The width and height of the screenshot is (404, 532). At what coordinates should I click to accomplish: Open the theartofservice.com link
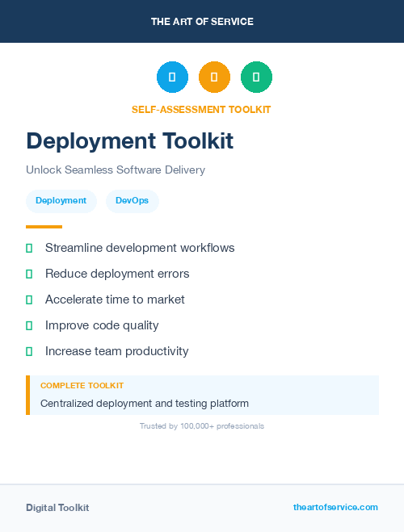click(x=335, y=507)
